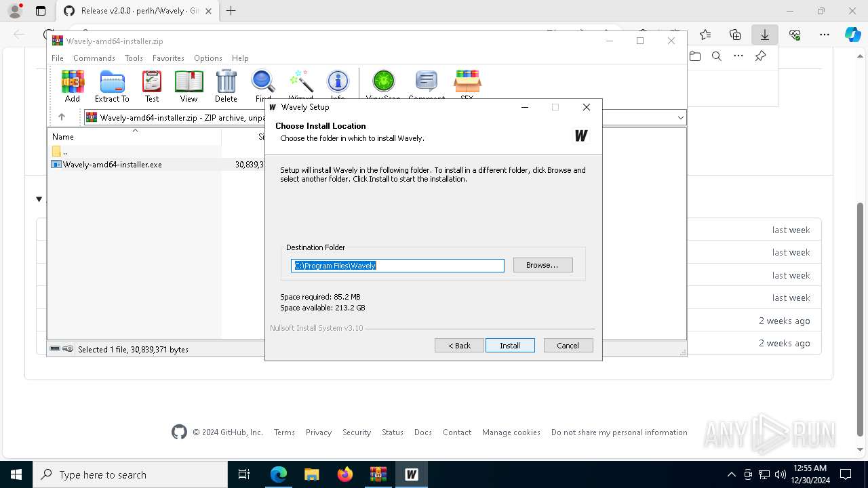Search downloads with magnifier icon in panel

pos(716,56)
